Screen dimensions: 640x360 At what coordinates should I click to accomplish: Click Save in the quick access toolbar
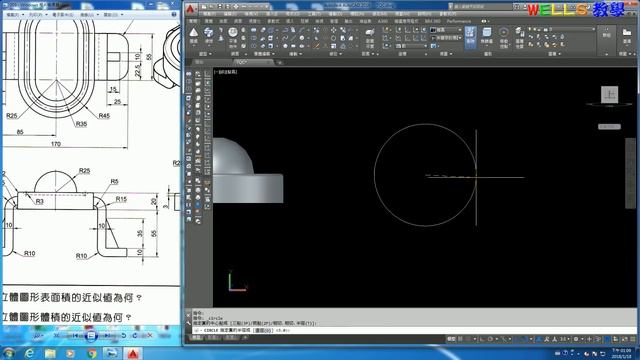click(220, 7)
